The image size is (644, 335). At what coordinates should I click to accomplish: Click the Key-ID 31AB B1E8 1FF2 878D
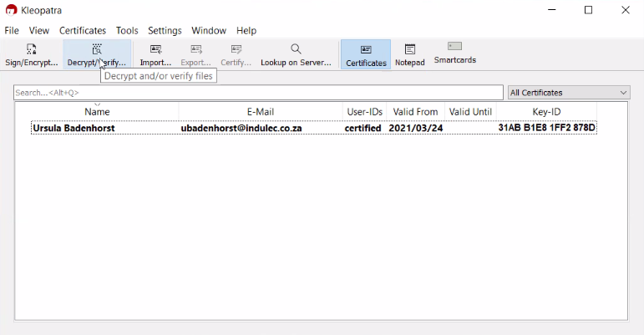[x=546, y=128]
